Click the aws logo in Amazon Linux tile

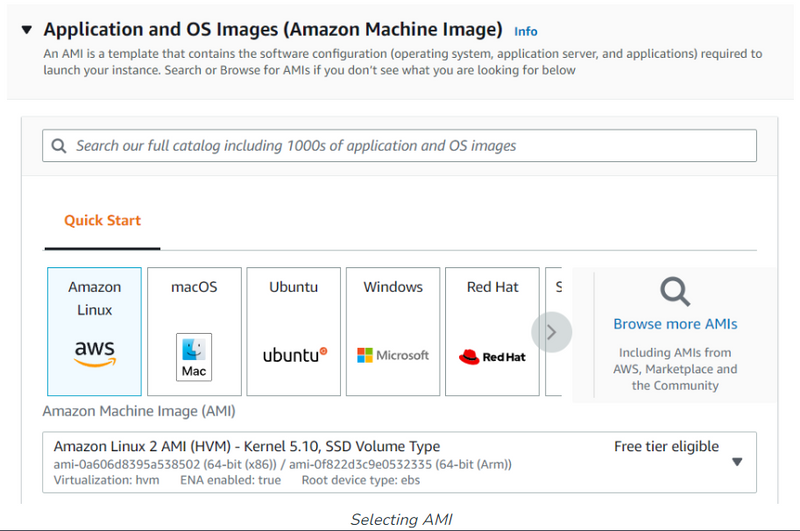click(94, 353)
